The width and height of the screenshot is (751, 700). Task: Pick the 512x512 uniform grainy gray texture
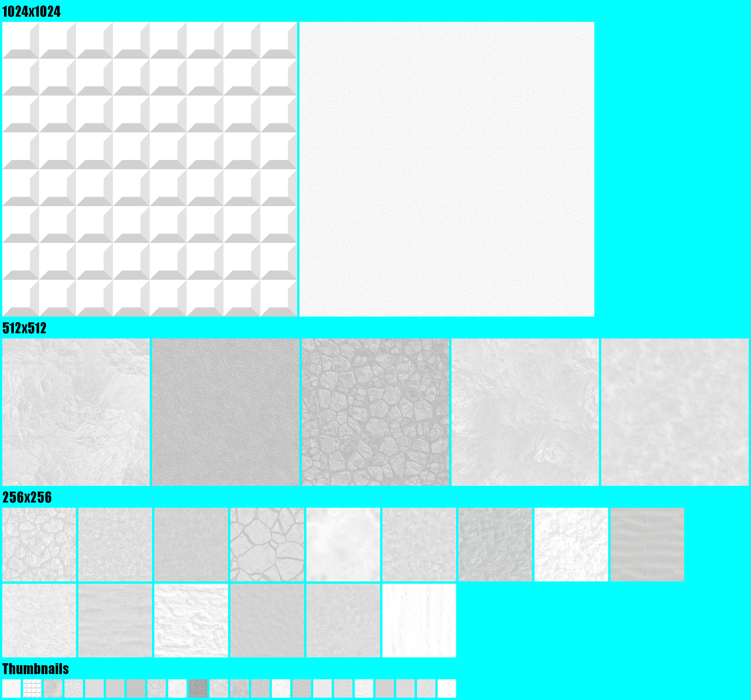pyautogui.click(x=225, y=412)
